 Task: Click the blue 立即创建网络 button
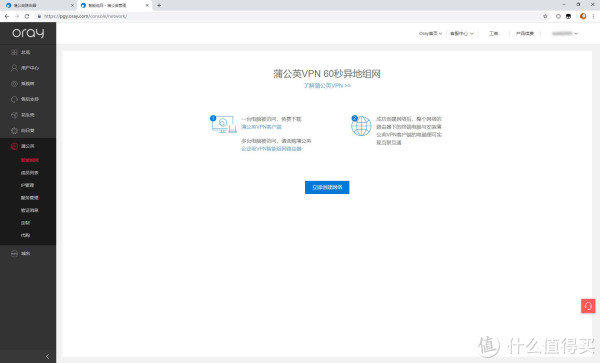[327, 187]
